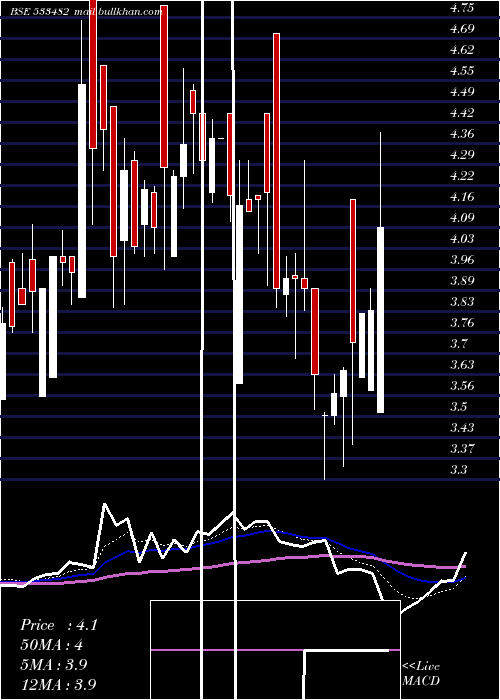The width and height of the screenshot is (500, 700).
Task: Click the 3.43 axis label
Action: pos(462,428)
